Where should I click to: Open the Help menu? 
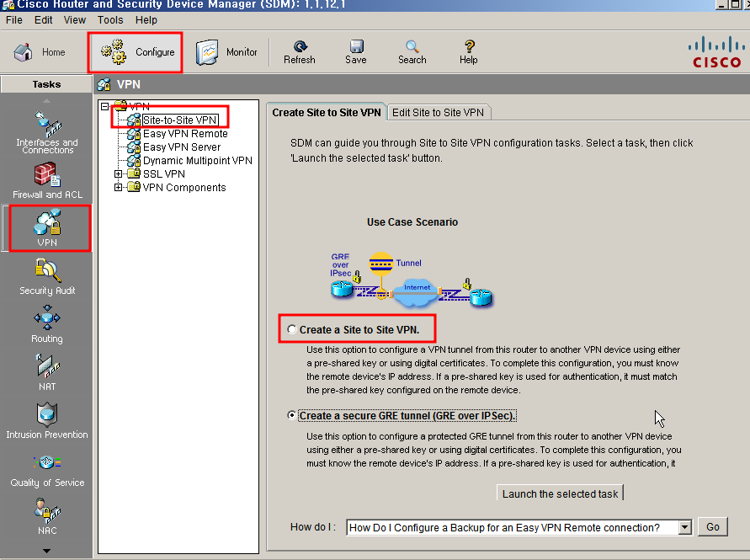[x=146, y=20]
